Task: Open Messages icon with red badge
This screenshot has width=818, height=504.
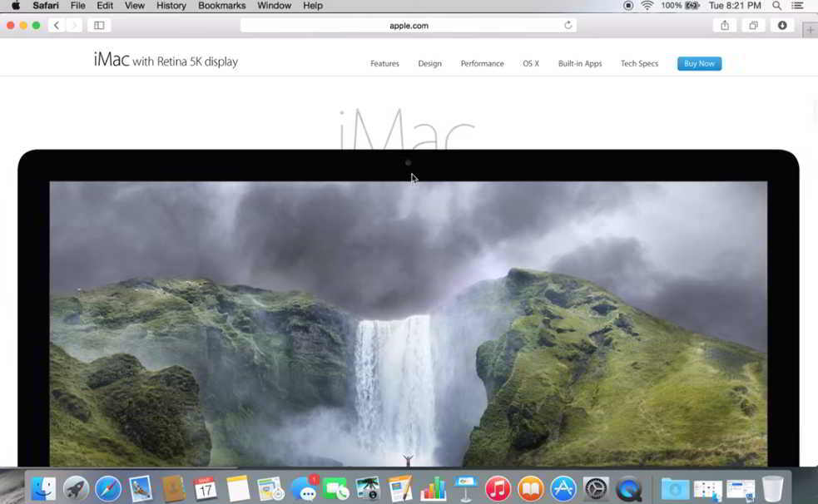Action: click(x=304, y=489)
